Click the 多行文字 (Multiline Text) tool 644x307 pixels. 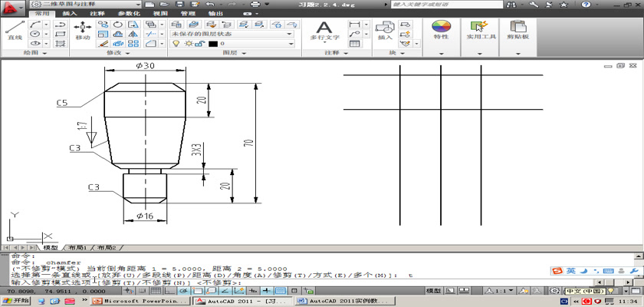[324, 31]
